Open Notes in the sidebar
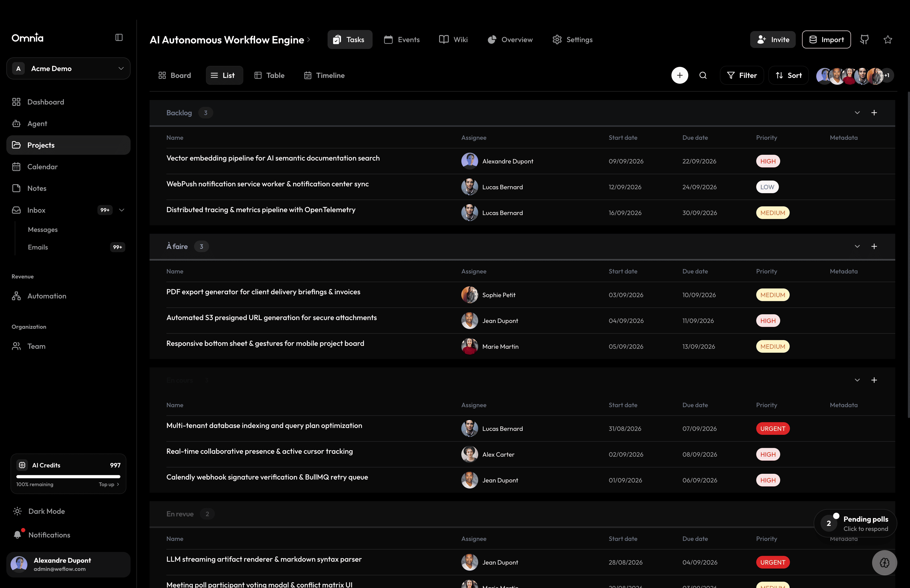This screenshot has height=588, width=910. point(68,188)
